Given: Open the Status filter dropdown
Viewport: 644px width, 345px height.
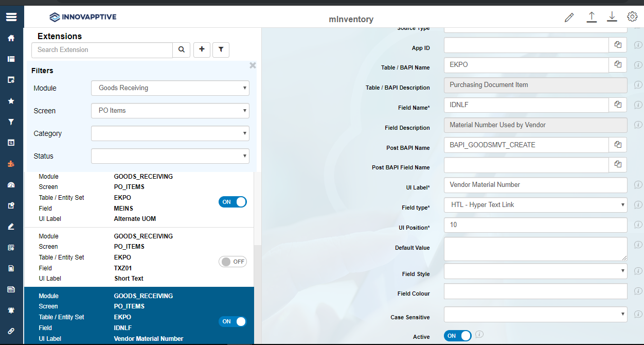Looking at the screenshot, I should pos(170,156).
